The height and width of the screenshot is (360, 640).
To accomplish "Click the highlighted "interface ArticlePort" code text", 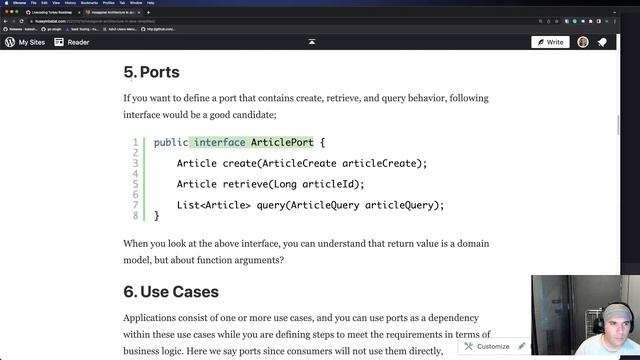I will [x=251, y=142].
